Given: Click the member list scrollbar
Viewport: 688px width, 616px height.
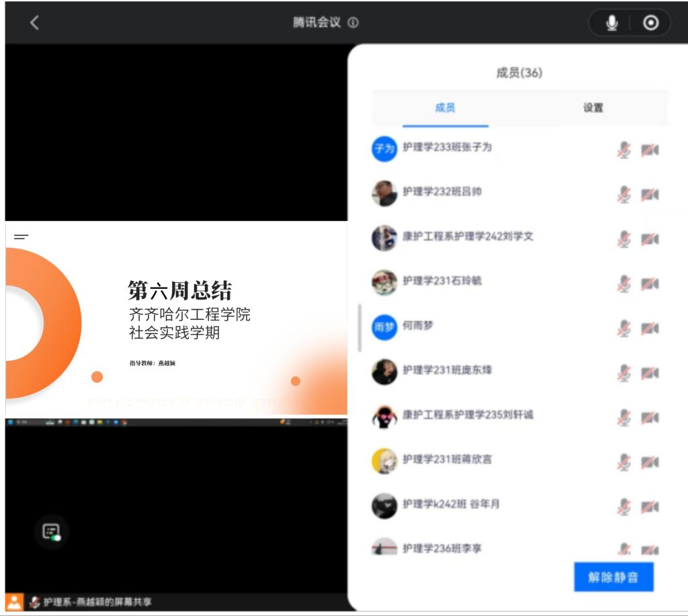Looking at the screenshot, I should pos(360,328).
